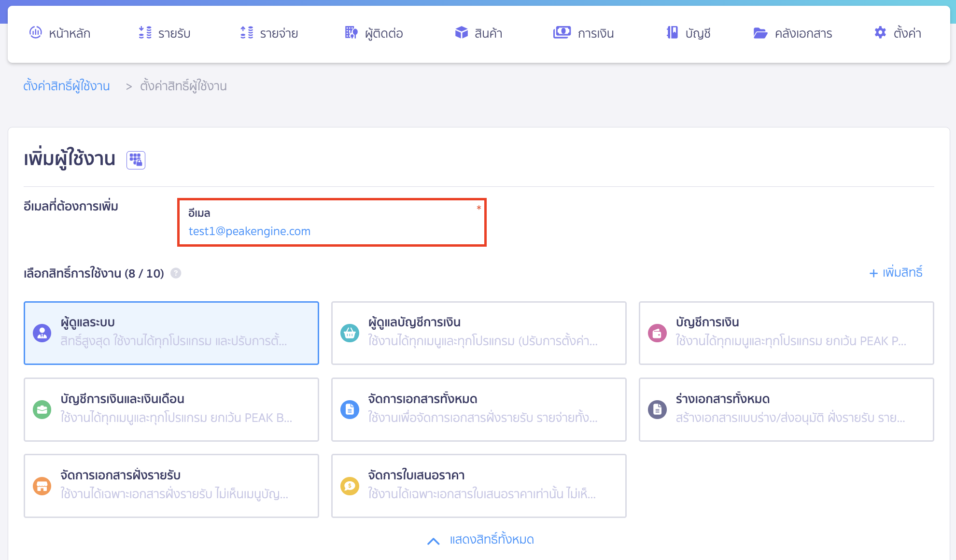Open the การเงิน finance wallet icon
The height and width of the screenshot is (560, 956).
point(561,32)
